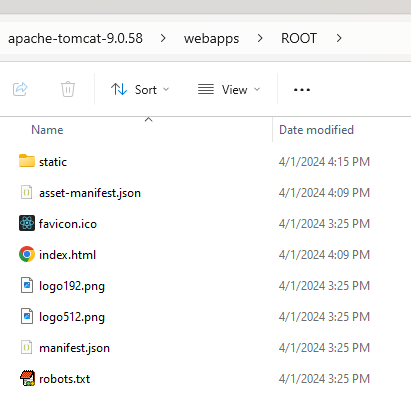Click the static folder date 4/1/2024 4:15 PM
The width and height of the screenshot is (411, 412).
(324, 162)
